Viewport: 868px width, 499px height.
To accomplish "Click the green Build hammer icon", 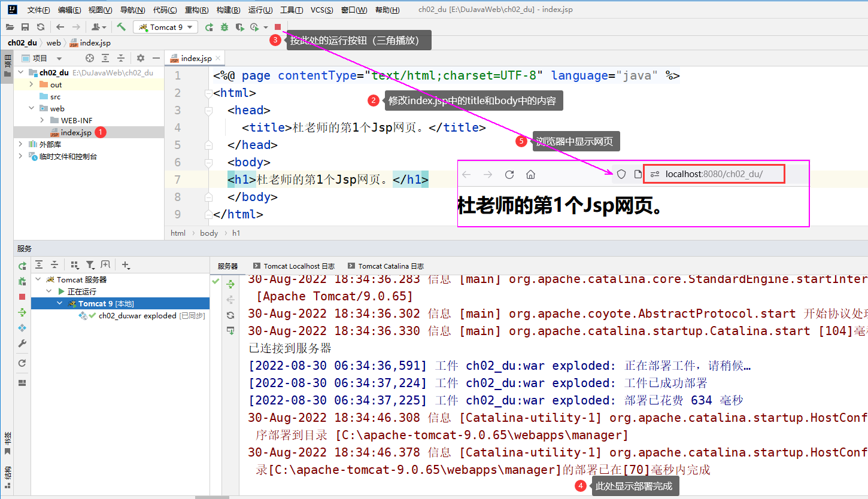I will [x=122, y=27].
